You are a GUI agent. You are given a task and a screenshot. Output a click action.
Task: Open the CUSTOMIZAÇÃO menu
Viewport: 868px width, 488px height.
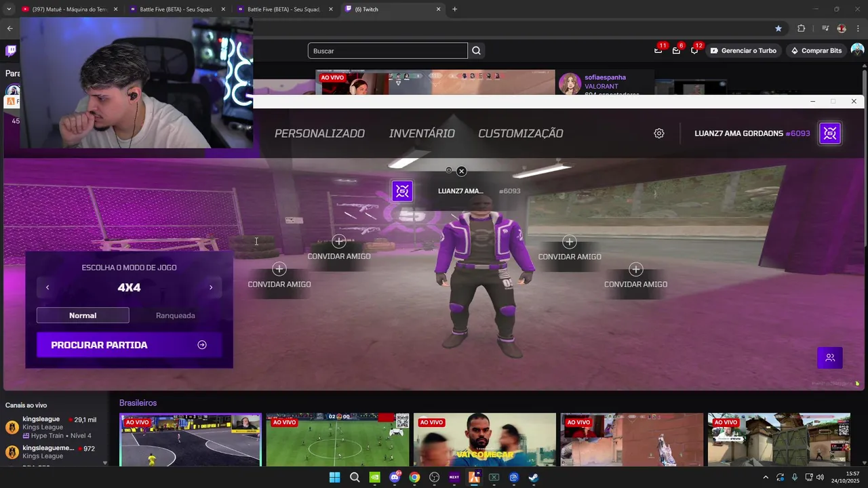(x=521, y=134)
